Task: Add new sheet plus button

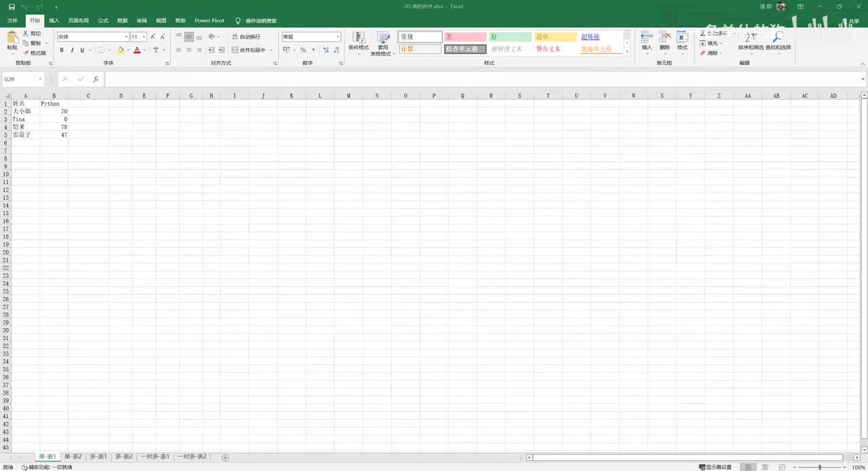Action: pyautogui.click(x=225, y=457)
